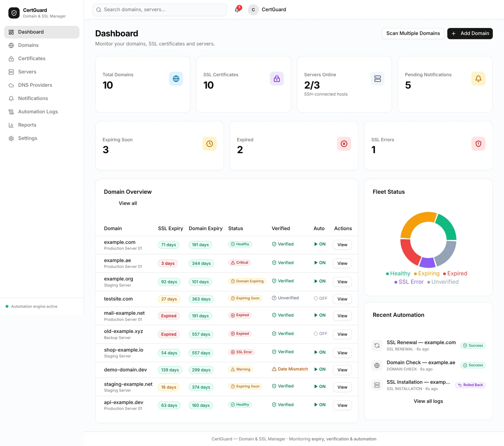
Task: Click the user avatar with letter C
Action: [253, 10]
